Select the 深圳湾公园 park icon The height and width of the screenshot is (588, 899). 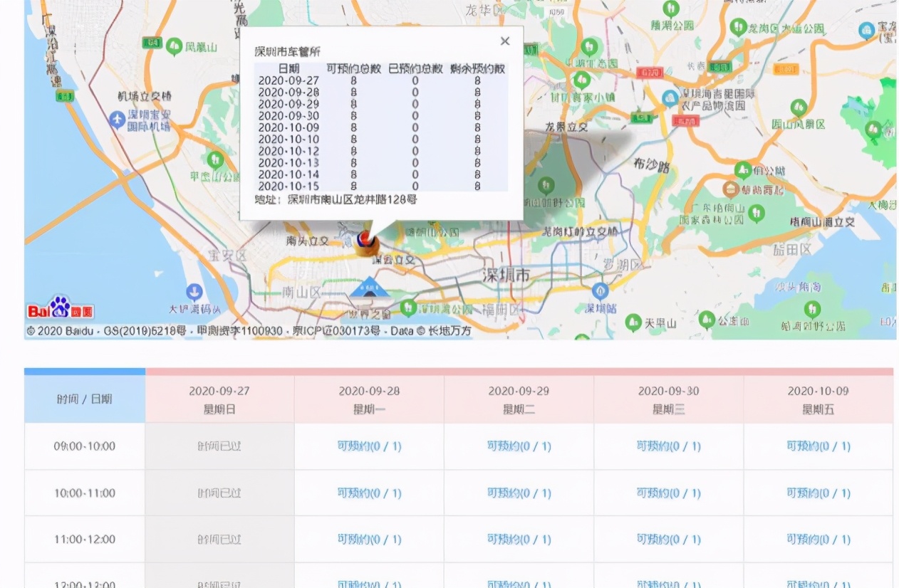[408, 308]
